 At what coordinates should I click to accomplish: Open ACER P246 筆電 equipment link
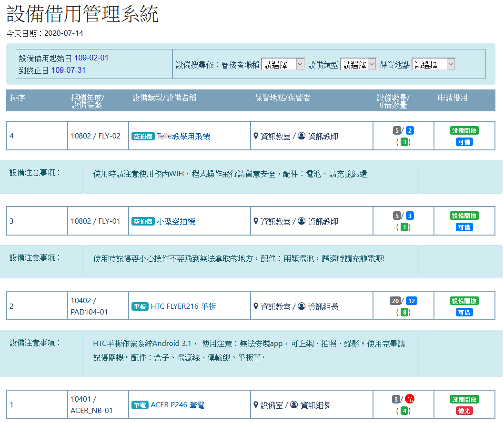tap(177, 405)
